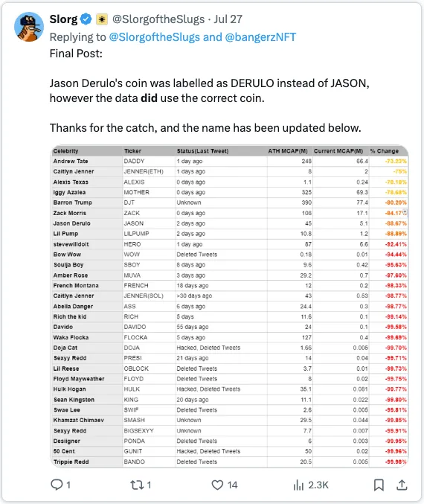Open the Slorg display name link
This screenshot has height=504, width=424.
point(63,19)
